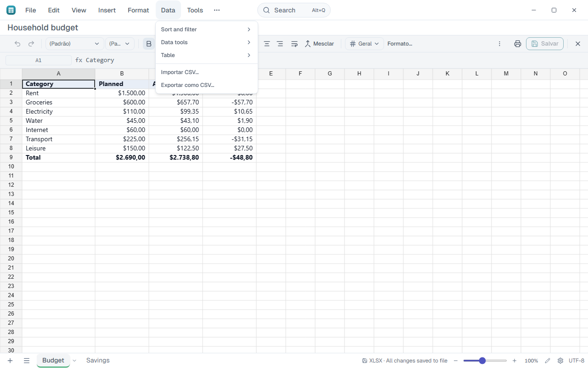Toggle bold formatting
The height and width of the screenshot is (368, 588).
point(149,44)
